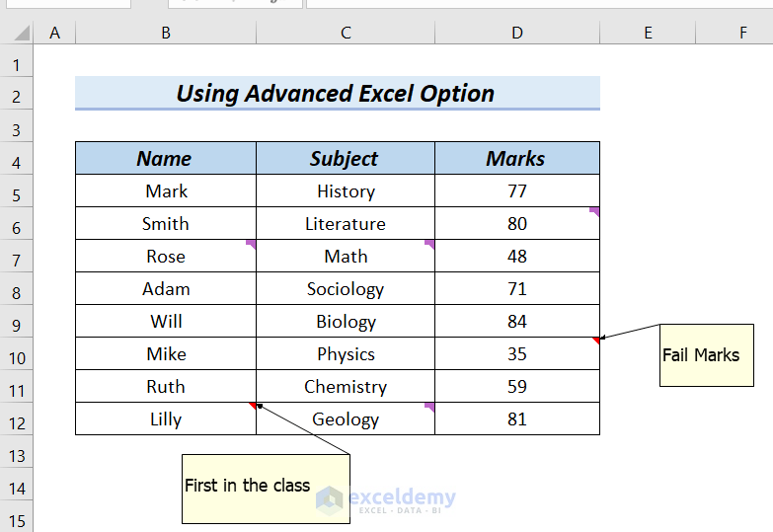
Task: Click the Select All corner triangle
Action: 22,34
